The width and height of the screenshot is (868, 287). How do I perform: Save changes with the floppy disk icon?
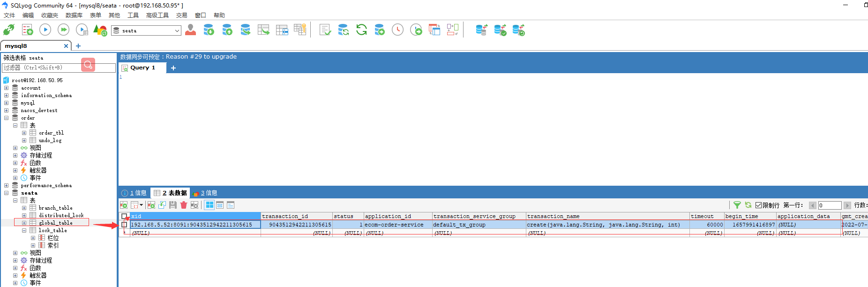pos(173,205)
